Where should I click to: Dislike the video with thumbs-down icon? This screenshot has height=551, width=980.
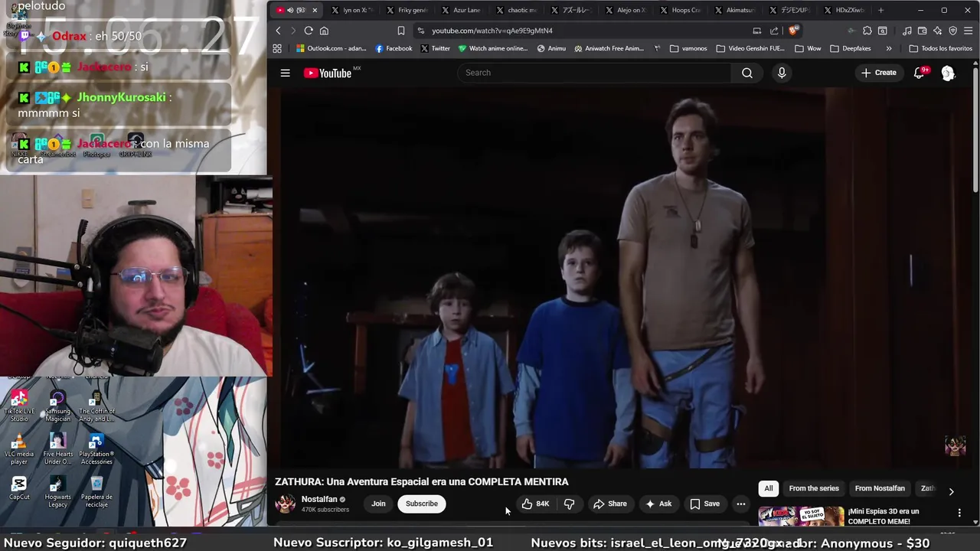pyautogui.click(x=569, y=504)
